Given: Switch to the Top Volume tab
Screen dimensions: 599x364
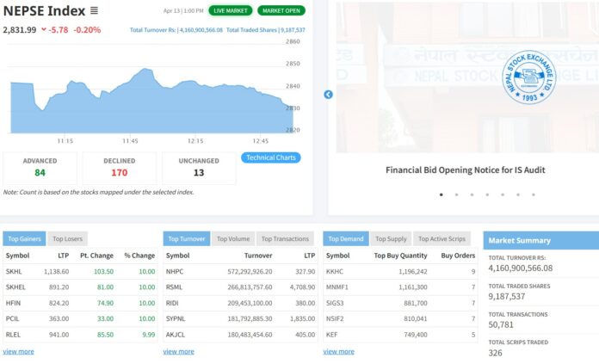Looking at the screenshot, I should coord(232,238).
